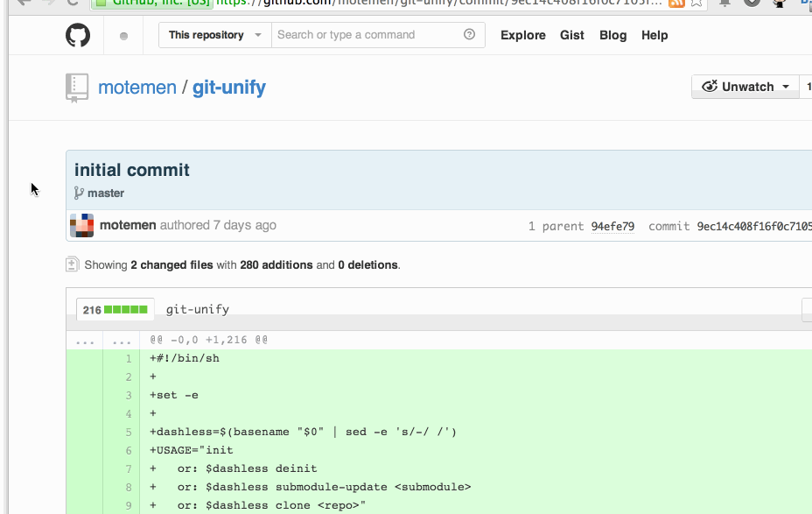Open the This repository scope dropdown
The image size is (812, 514).
click(215, 35)
